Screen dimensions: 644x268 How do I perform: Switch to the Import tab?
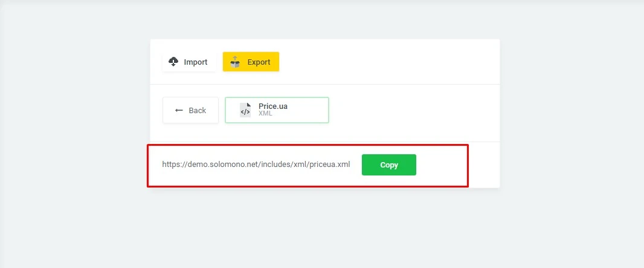coord(189,62)
